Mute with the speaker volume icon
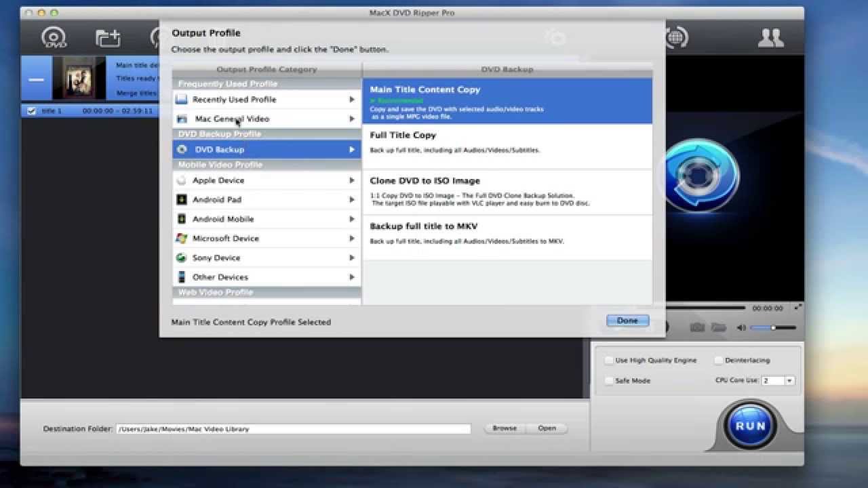Image resolution: width=868 pixels, height=488 pixels. [741, 327]
